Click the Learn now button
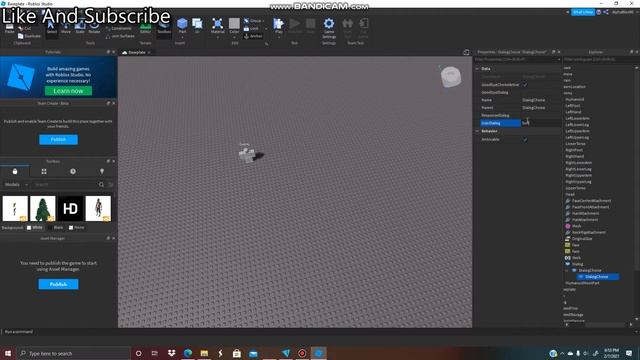Image resolution: width=640 pixels, height=360 pixels. click(68, 91)
